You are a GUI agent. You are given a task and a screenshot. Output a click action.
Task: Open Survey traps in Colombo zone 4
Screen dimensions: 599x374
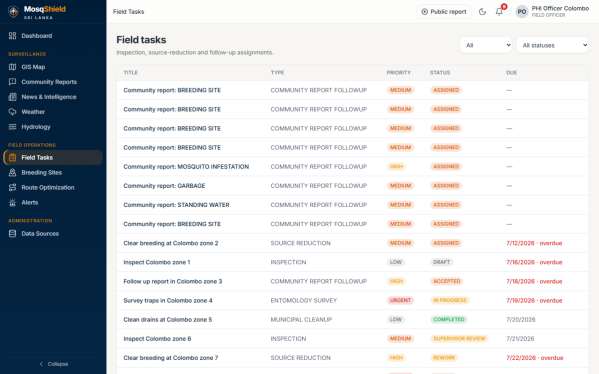click(168, 300)
